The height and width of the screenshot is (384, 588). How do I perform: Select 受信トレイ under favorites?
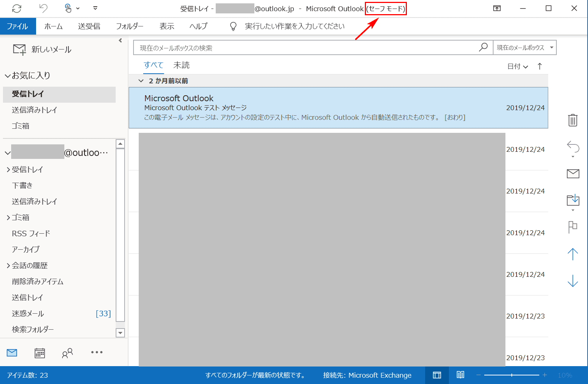[x=59, y=94]
